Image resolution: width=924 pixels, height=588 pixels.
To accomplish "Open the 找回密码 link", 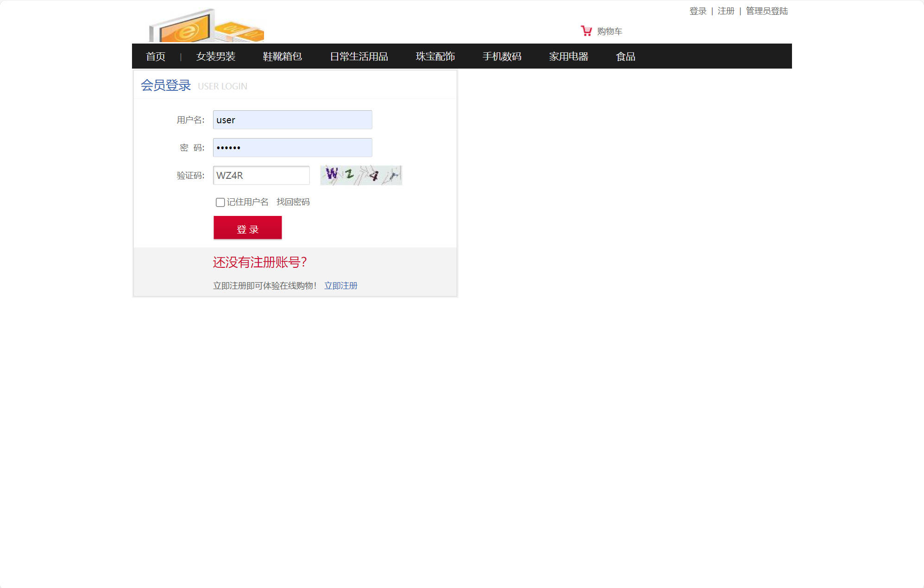I will point(293,202).
